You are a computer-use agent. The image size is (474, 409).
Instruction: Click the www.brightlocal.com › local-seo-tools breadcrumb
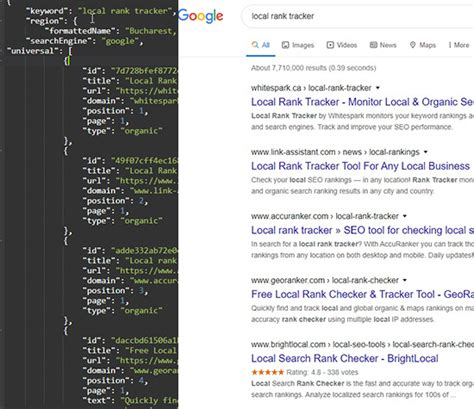point(362,344)
